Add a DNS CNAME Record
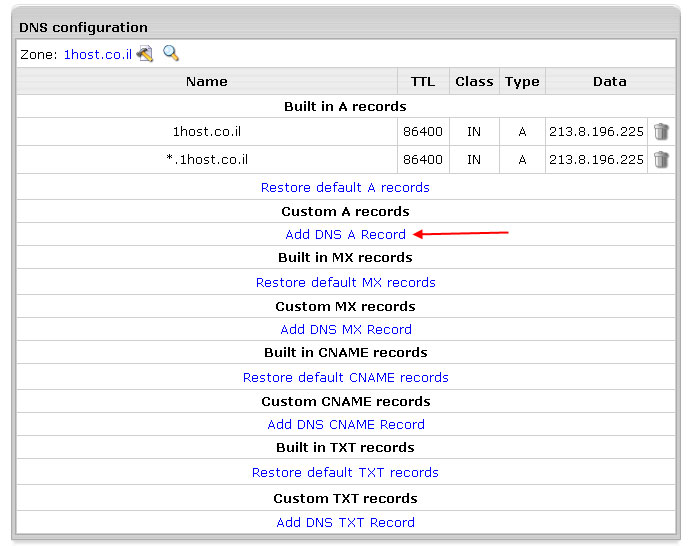The image size is (689, 546). tap(345, 424)
